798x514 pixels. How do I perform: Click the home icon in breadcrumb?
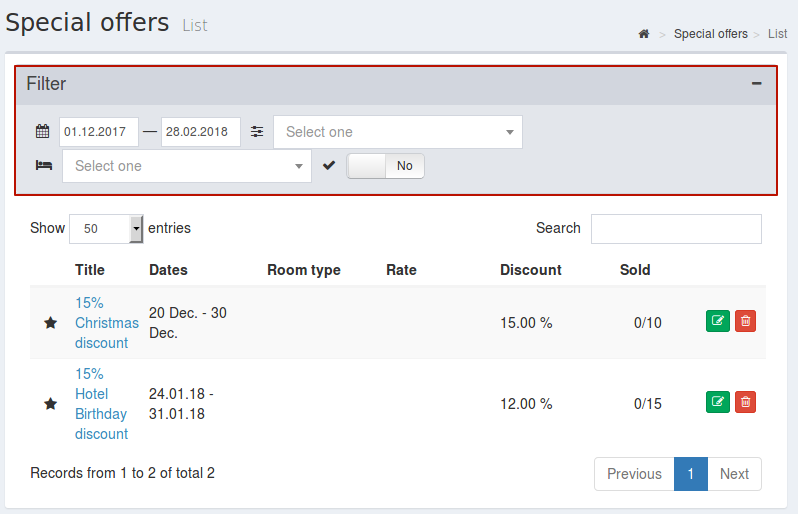[644, 34]
